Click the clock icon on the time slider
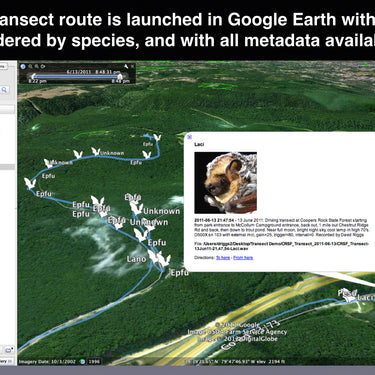Image resolution: width=375 pixels, height=375 pixels. click(x=23, y=66)
